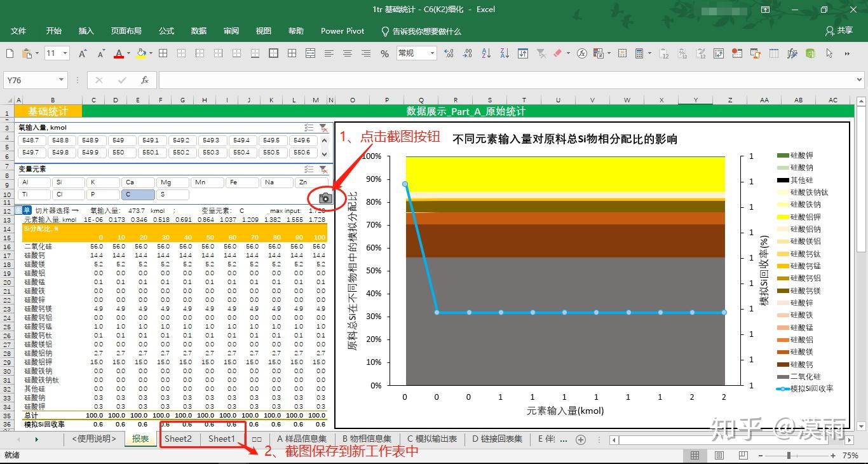Select the arrow pointer tool icon
Viewport: 868px width, 464px height.
point(830,53)
